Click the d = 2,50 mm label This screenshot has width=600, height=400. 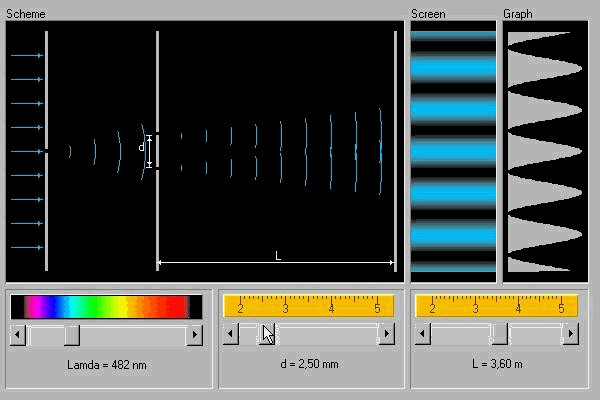click(x=309, y=364)
